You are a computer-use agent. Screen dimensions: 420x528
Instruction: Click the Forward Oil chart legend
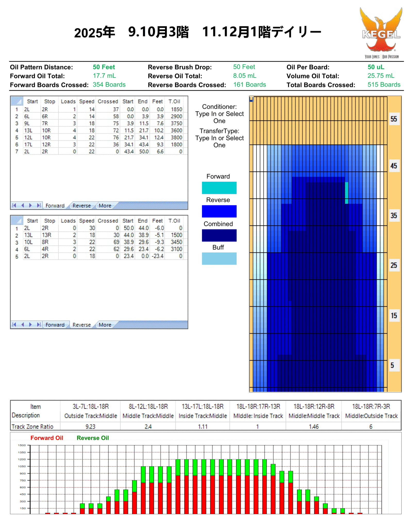tap(47, 438)
